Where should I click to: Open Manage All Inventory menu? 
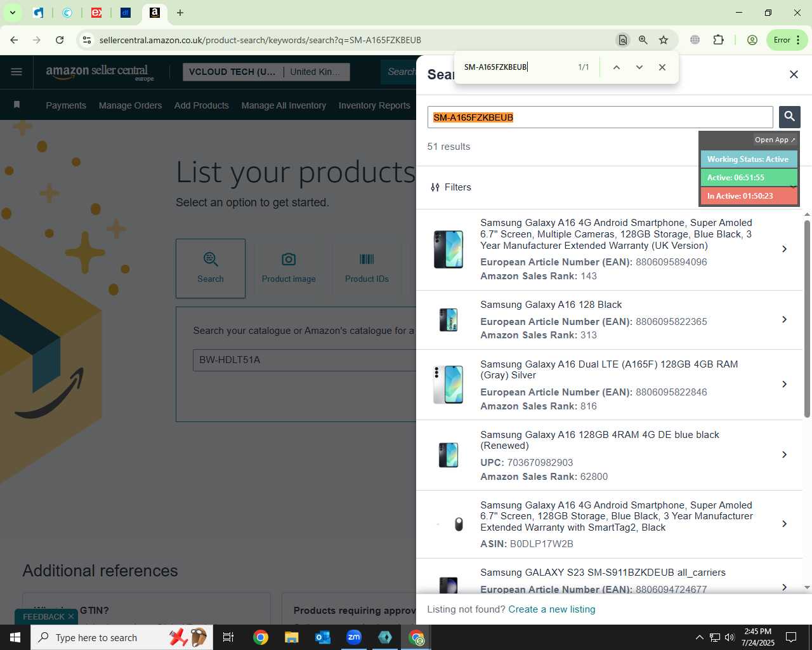click(x=284, y=105)
